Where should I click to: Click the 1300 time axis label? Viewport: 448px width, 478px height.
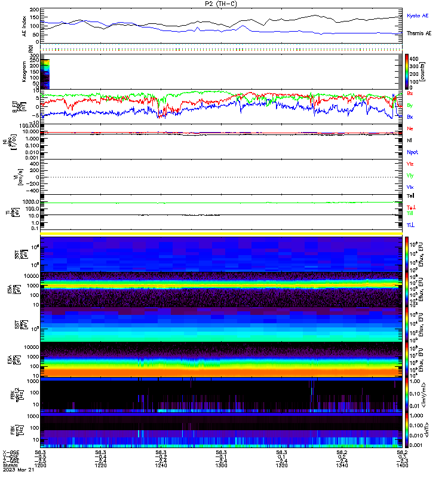pyautogui.click(x=221, y=465)
